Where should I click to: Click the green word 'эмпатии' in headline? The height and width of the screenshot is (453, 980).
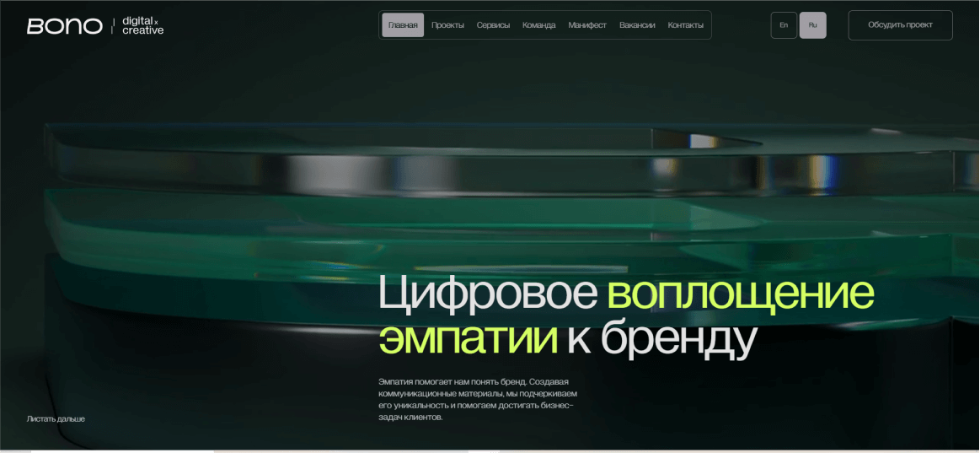tap(468, 337)
